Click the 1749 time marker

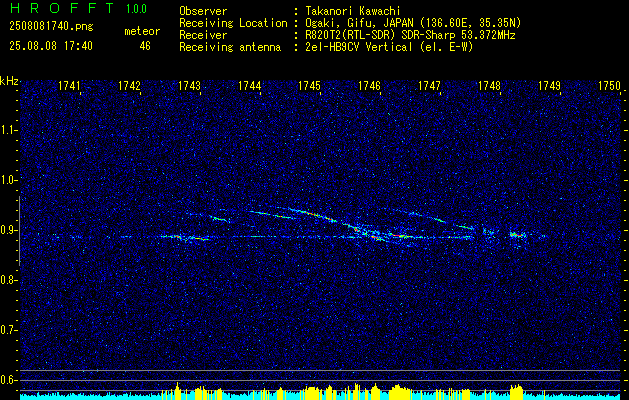(x=549, y=86)
